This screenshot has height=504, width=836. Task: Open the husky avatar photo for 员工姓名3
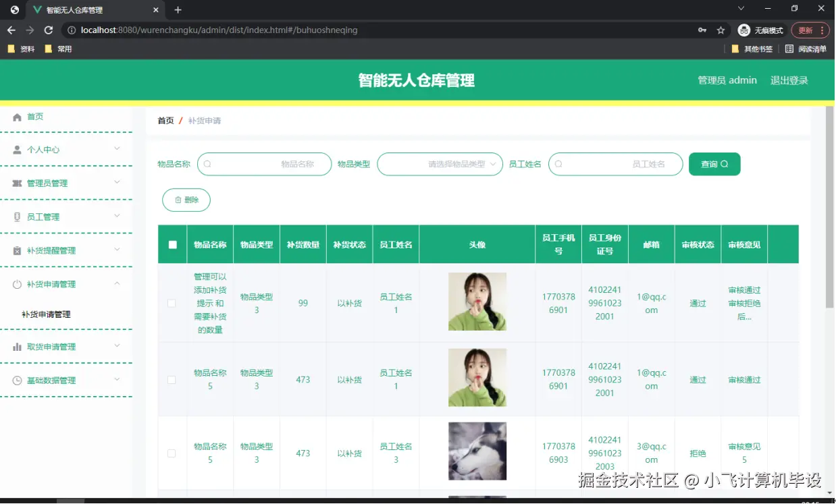pos(477,451)
